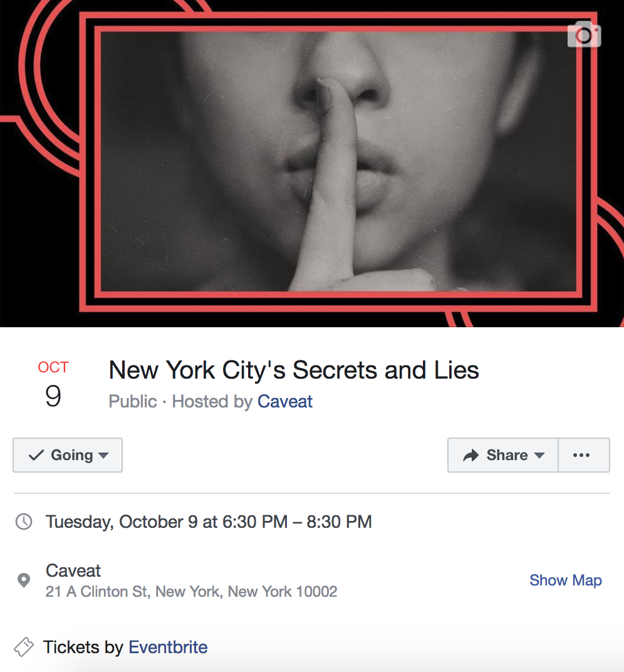Click the venue address 21 A Clinton St
The width and height of the screenshot is (624, 672).
pos(191,591)
